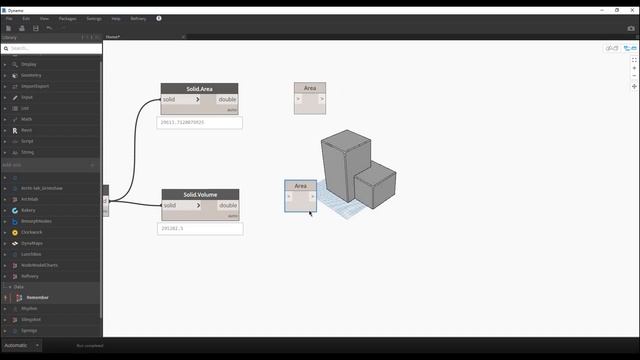Click the Revit R icon
Screen dimensions: 640x360
pos(15,131)
